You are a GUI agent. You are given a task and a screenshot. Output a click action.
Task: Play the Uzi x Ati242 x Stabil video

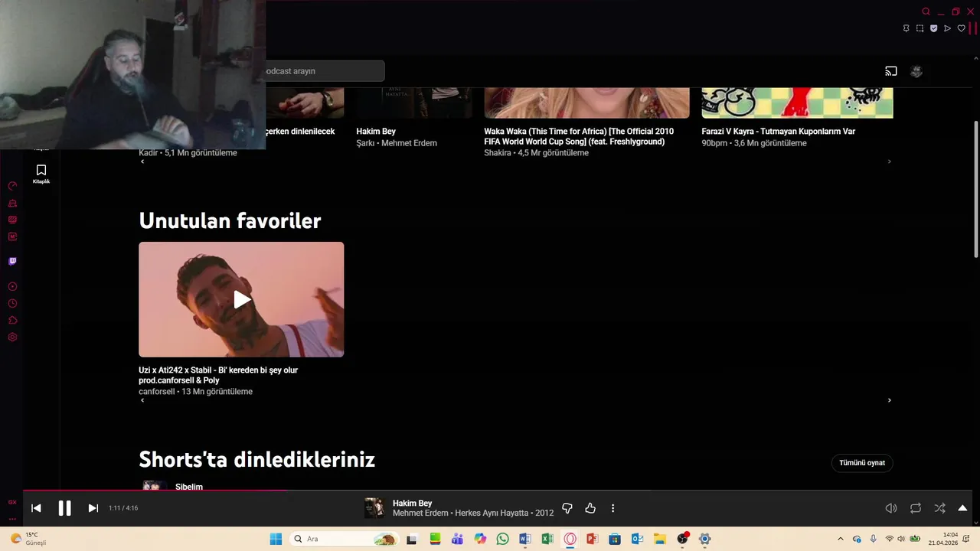(x=241, y=299)
